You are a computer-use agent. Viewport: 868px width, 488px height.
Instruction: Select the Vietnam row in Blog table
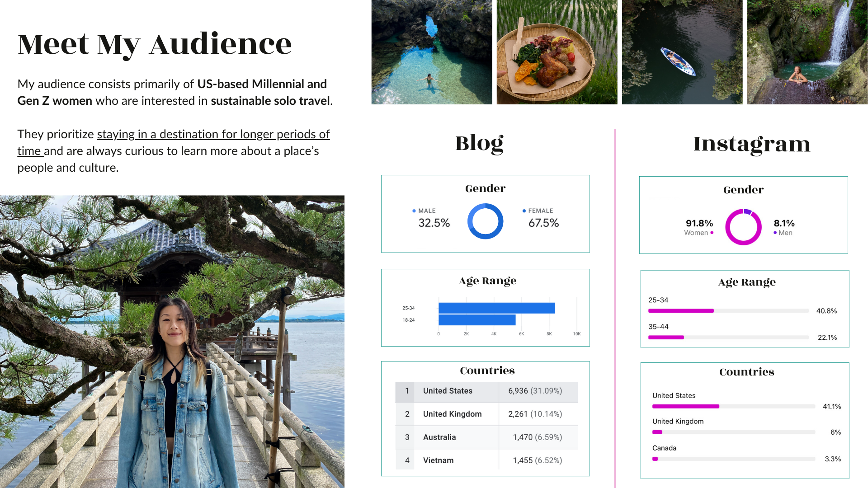[486, 460]
